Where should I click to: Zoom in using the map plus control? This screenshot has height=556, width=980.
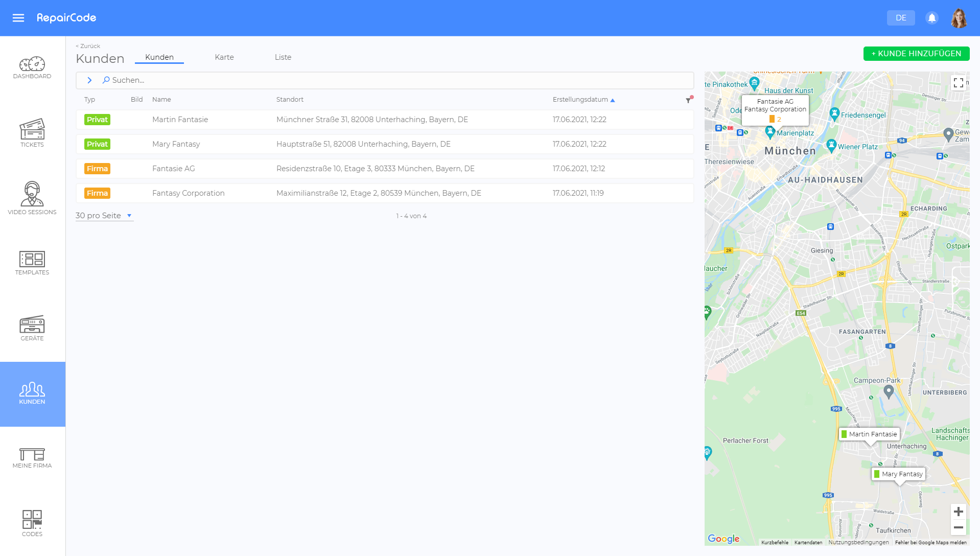pos(959,511)
